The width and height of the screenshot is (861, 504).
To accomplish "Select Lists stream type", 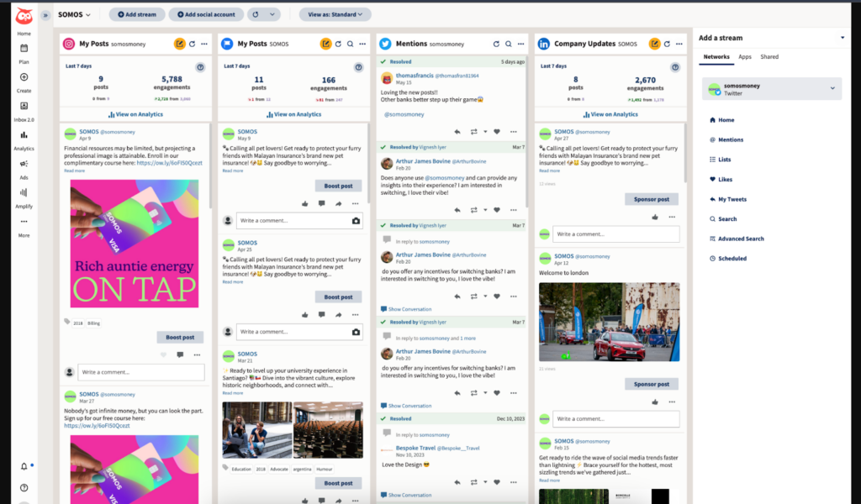I will point(721,160).
